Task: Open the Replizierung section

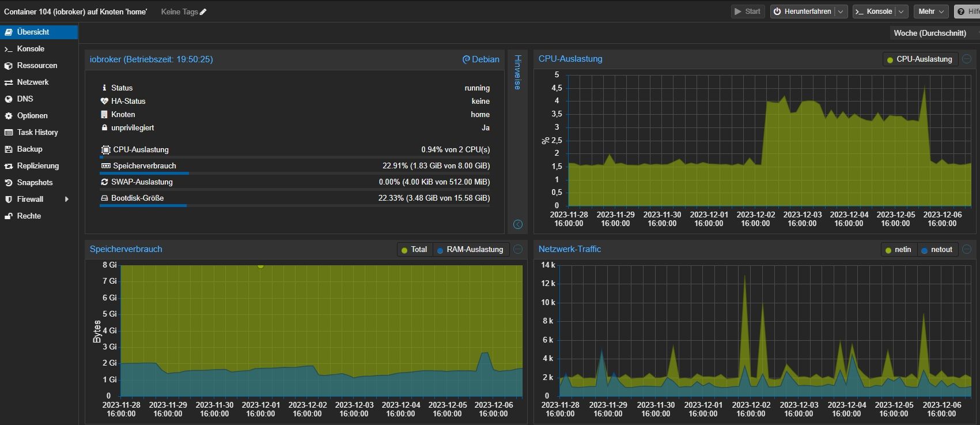Action: [39, 166]
